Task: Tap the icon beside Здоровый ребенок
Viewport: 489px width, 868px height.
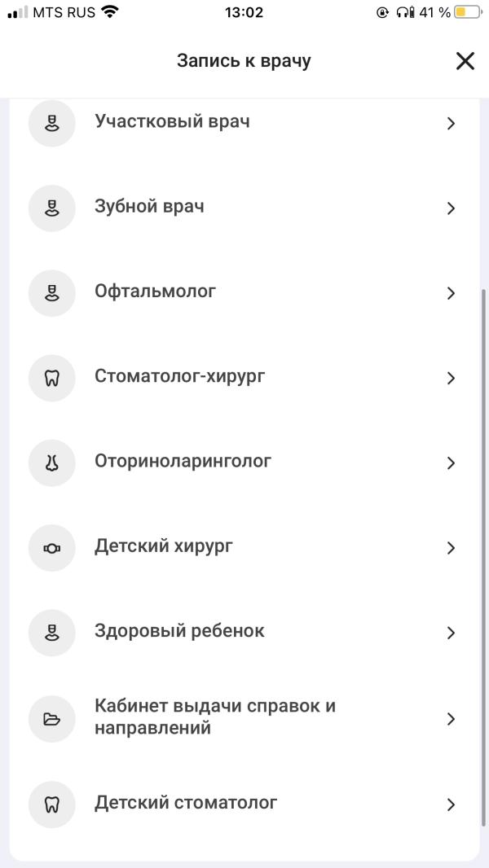Action: (x=51, y=633)
